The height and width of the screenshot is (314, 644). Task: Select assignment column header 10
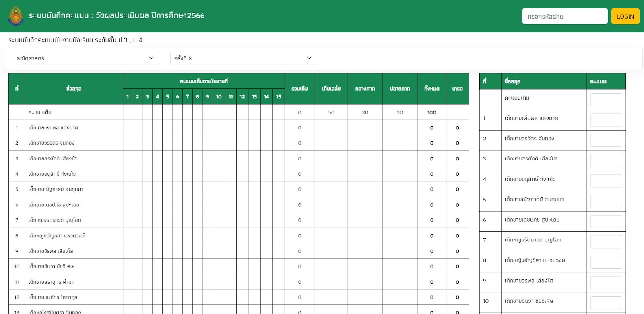click(x=219, y=97)
